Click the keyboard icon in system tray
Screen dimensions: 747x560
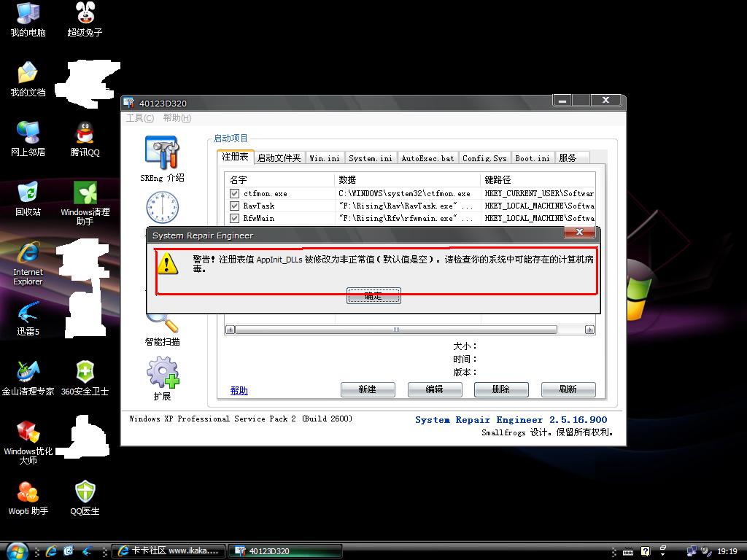pyautogui.click(x=628, y=551)
